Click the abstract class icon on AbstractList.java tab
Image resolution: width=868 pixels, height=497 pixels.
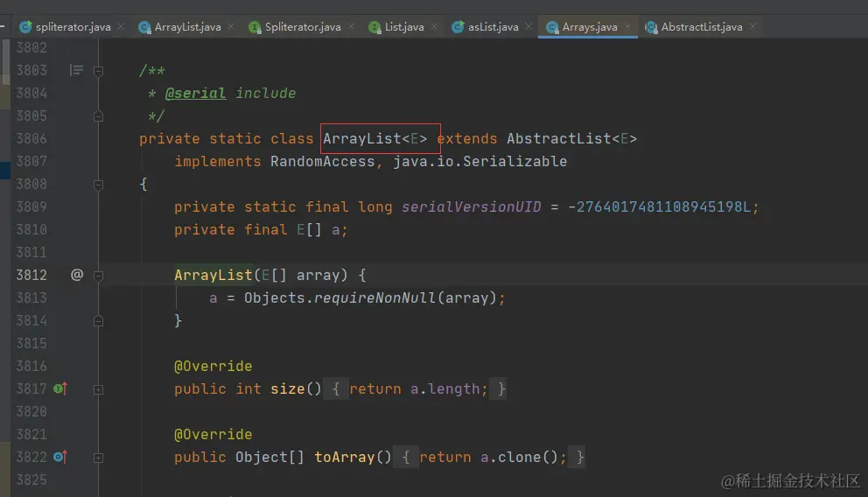651,26
